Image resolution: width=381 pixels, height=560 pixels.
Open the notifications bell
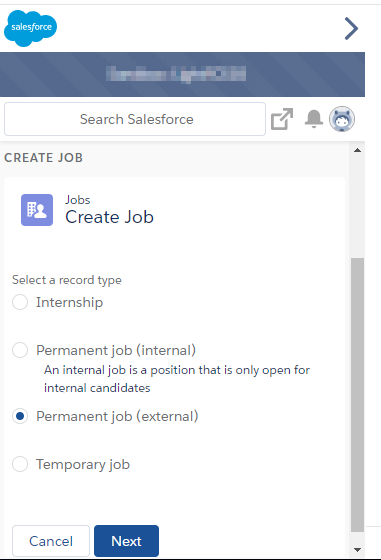(x=314, y=119)
